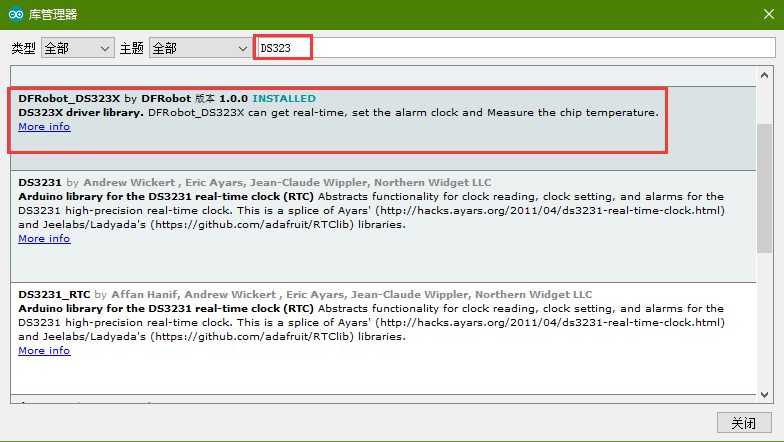Screen dimensions: 784x442
Task: Click the scrollbar up arrow
Action: [764, 75]
